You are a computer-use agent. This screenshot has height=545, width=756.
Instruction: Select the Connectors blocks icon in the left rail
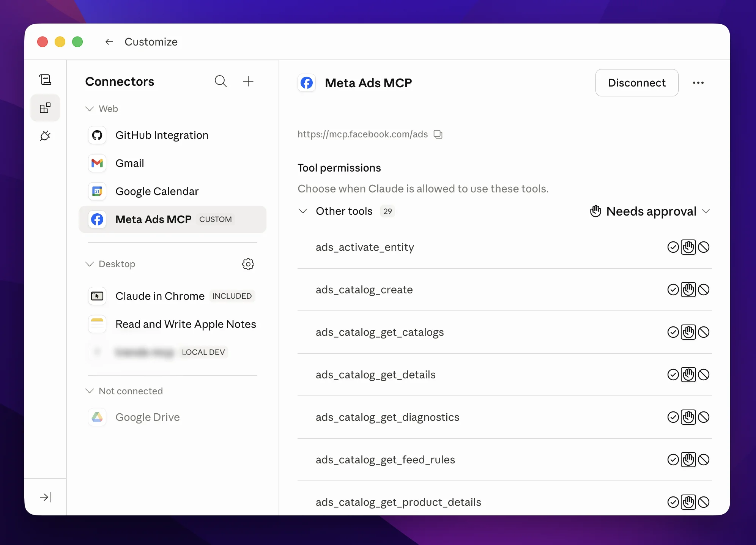coord(45,108)
